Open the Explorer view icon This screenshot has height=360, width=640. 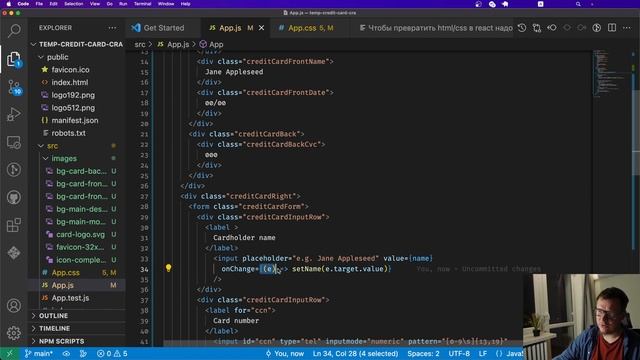click(x=14, y=59)
